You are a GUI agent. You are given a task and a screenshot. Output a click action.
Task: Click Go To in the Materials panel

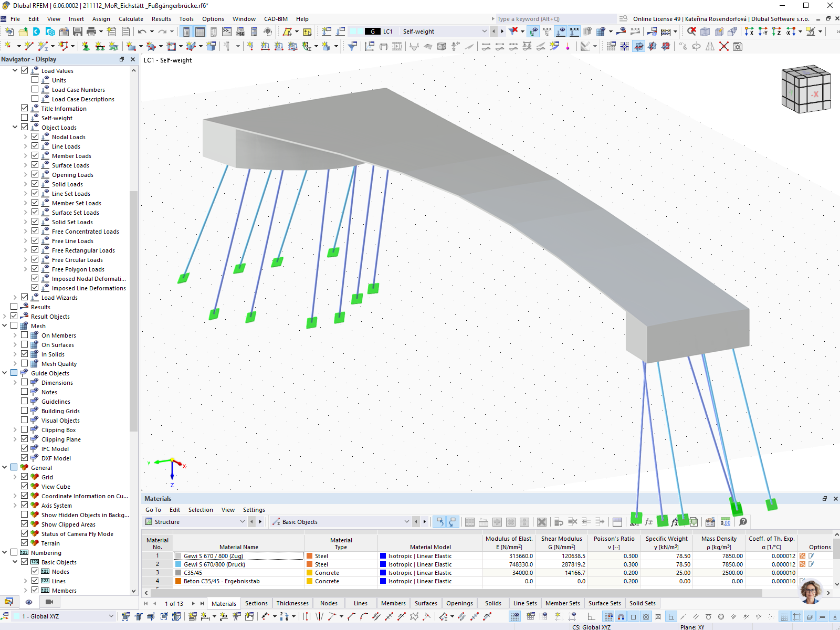(x=153, y=510)
